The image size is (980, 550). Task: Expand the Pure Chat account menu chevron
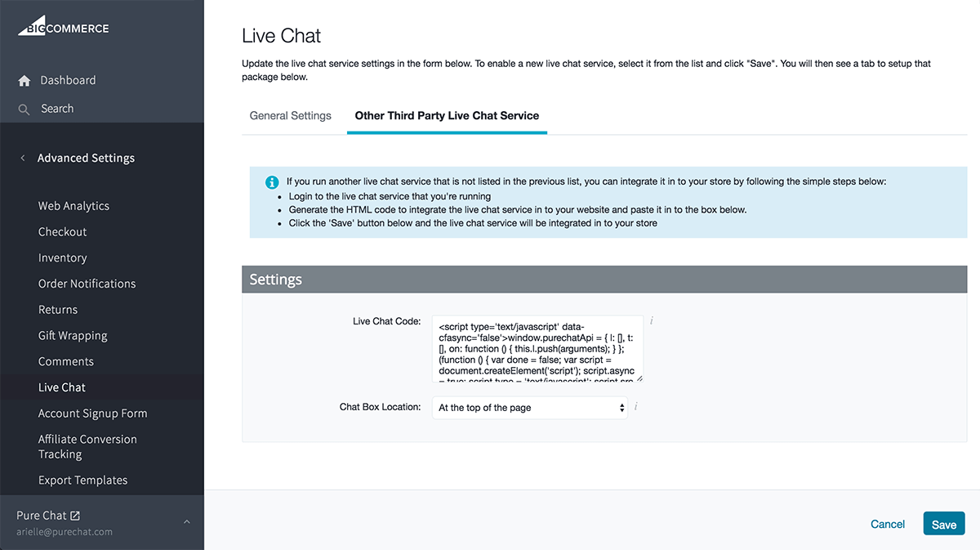186,522
